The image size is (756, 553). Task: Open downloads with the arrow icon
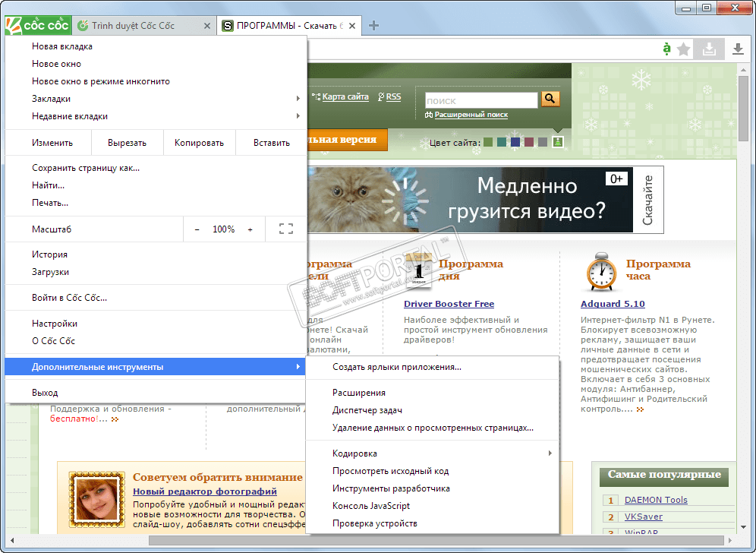pyautogui.click(x=738, y=49)
